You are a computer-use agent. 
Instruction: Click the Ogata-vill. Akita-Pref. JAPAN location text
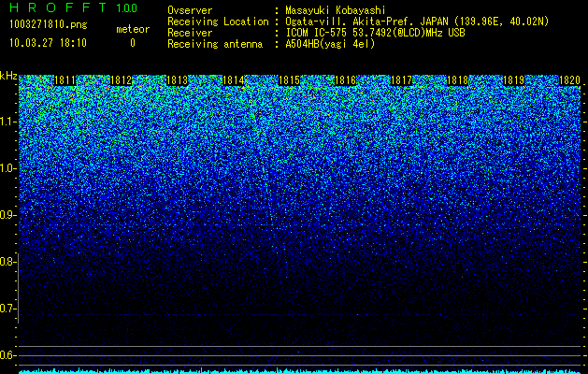point(417,22)
